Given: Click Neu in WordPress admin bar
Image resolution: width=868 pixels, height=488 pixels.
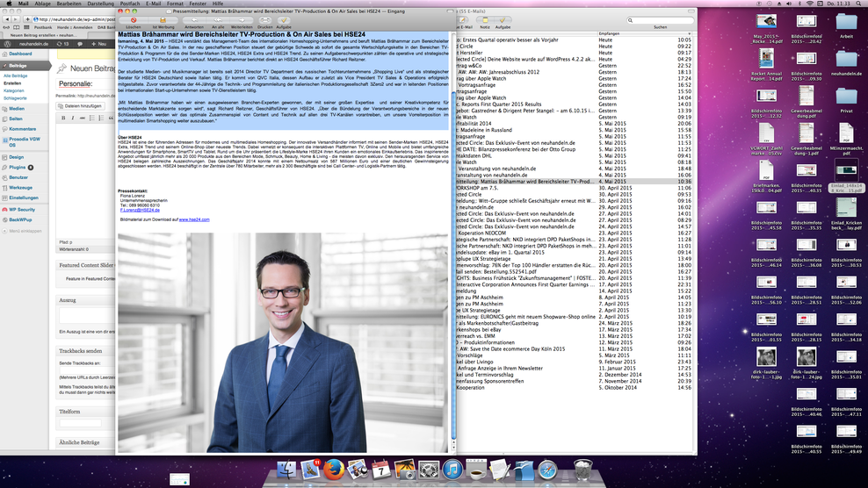Looking at the screenshot, I should click(x=99, y=44).
